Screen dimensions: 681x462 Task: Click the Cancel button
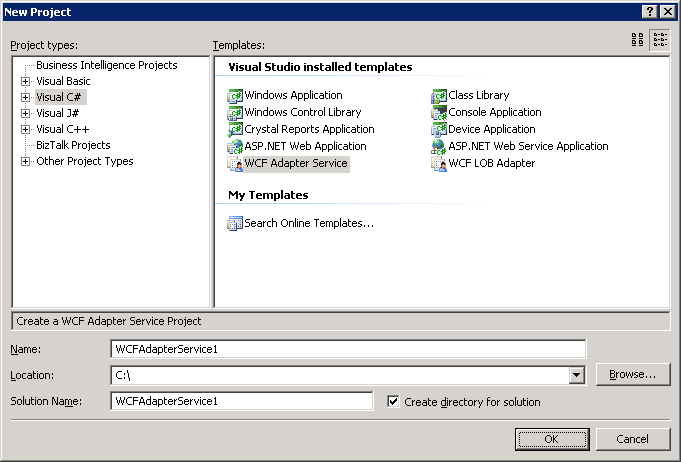click(x=633, y=439)
